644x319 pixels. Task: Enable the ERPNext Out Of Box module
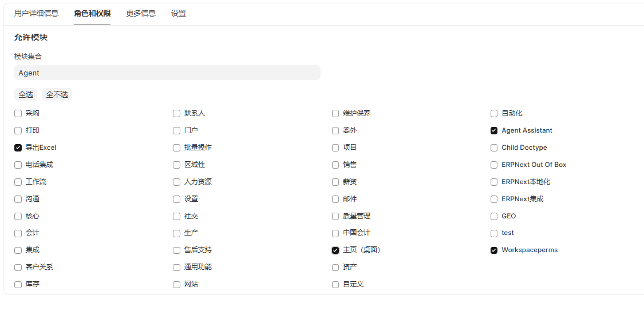pyautogui.click(x=494, y=165)
